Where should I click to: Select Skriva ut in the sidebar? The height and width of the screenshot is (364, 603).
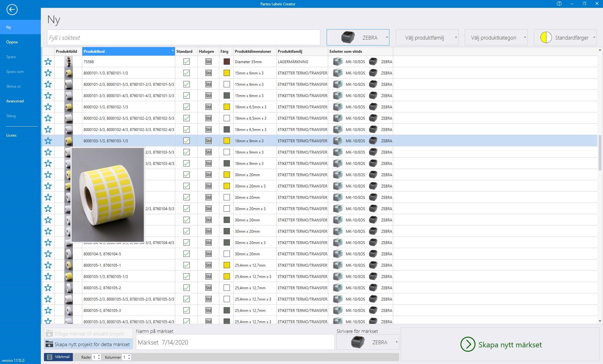20,86
